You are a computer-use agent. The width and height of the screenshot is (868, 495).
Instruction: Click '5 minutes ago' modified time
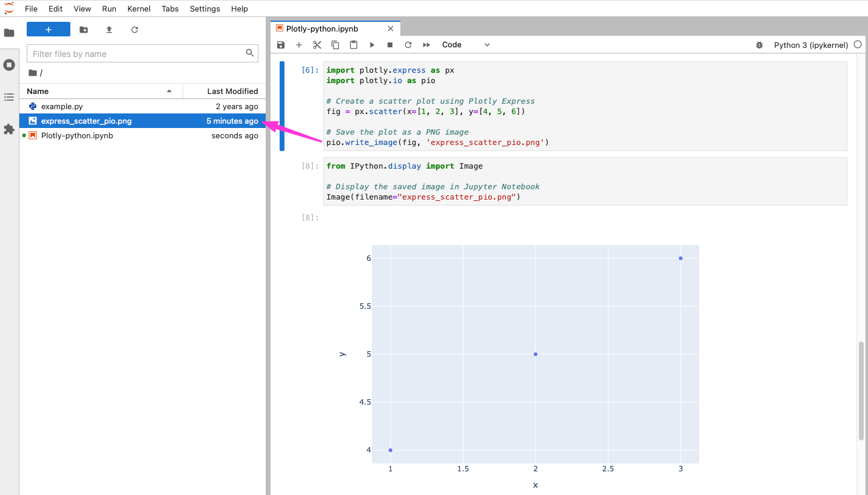tap(232, 121)
